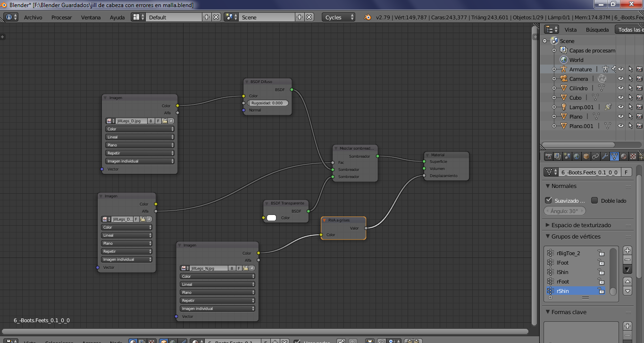The height and width of the screenshot is (343, 644).
Task: Click the white color swatch in BSDF Transparente
Action: click(272, 218)
